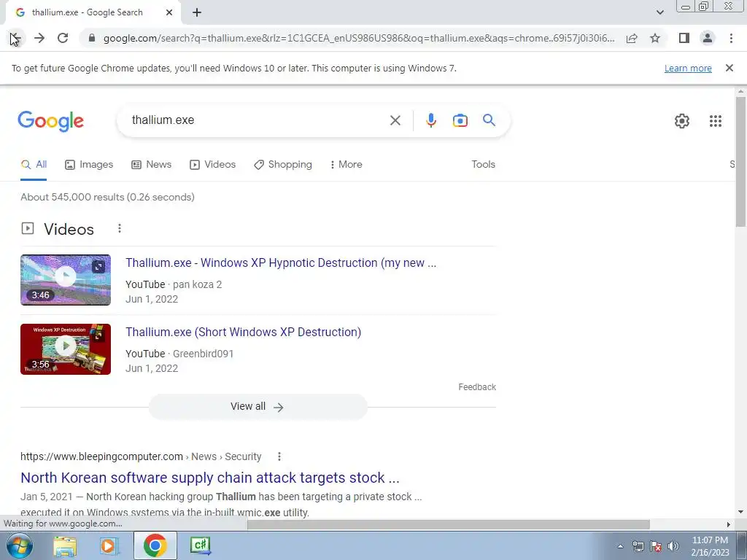Viewport: 747px width, 560px height.
Task: Reload the page with the refresh icon
Action: pyautogui.click(x=63, y=38)
